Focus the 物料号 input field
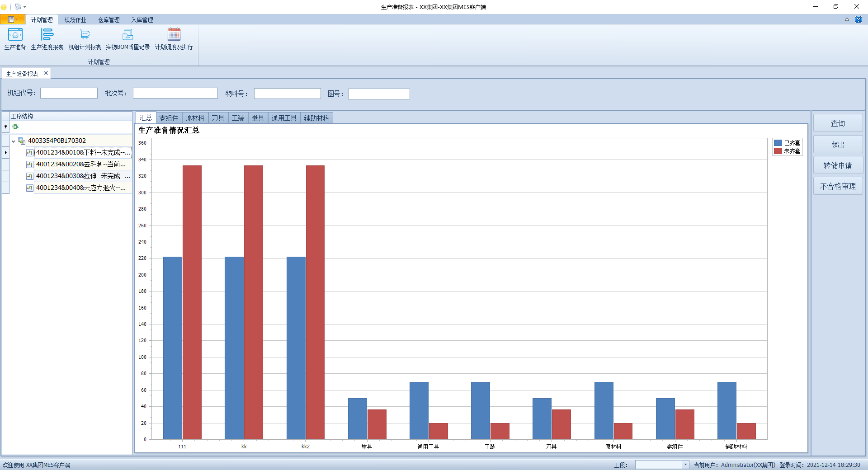This screenshot has width=868, height=470. coord(288,94)
